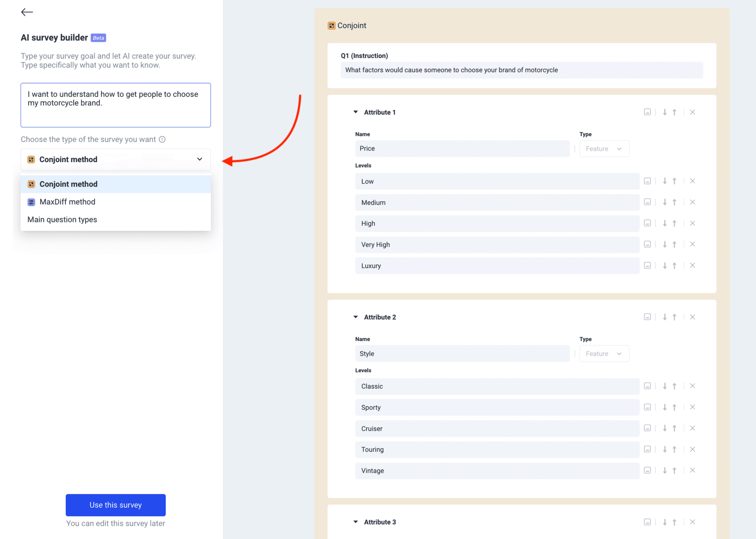756x539 pixels.
Task: Collapse the Attribute 1 section
Action: 355,112
